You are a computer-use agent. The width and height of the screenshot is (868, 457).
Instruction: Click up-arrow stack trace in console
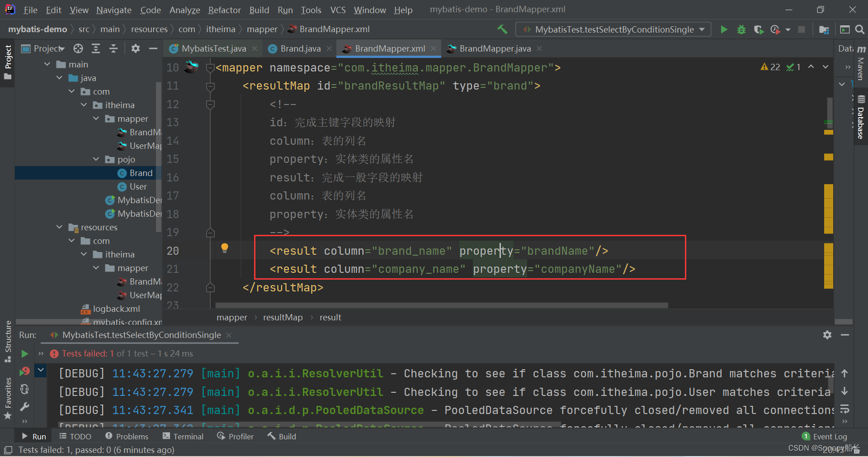[844, 373]
